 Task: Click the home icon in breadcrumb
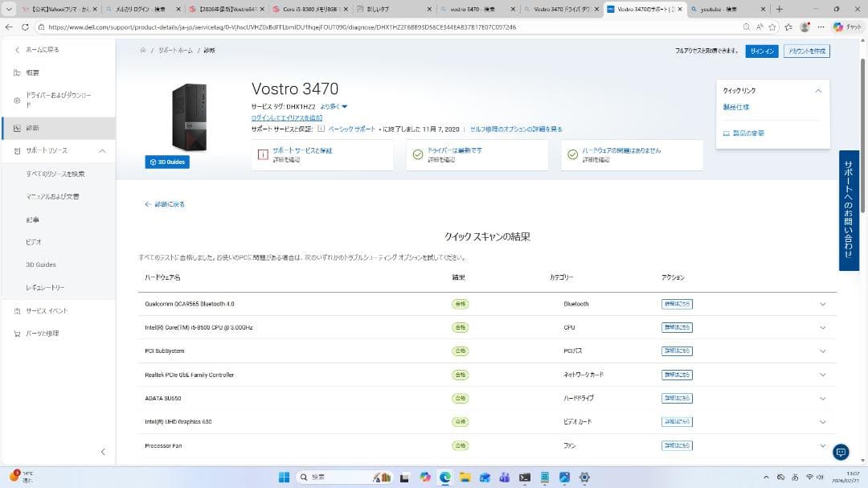point(143,50)
